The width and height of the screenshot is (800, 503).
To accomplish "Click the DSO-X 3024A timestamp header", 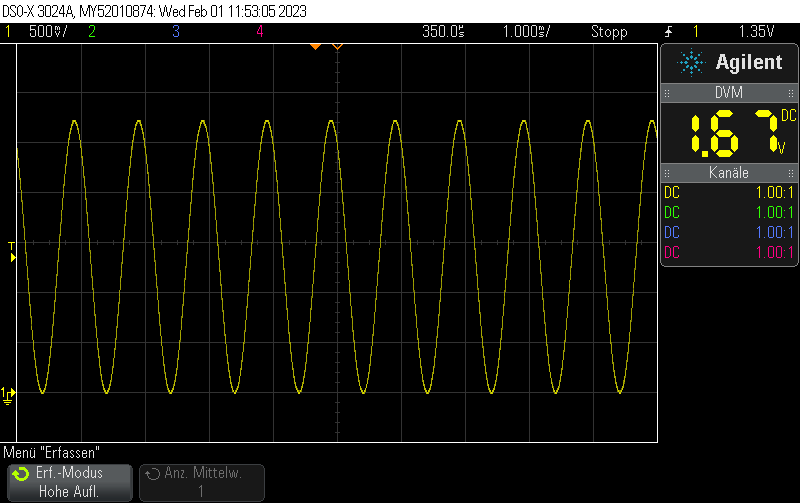I will (x=154, y=11).
